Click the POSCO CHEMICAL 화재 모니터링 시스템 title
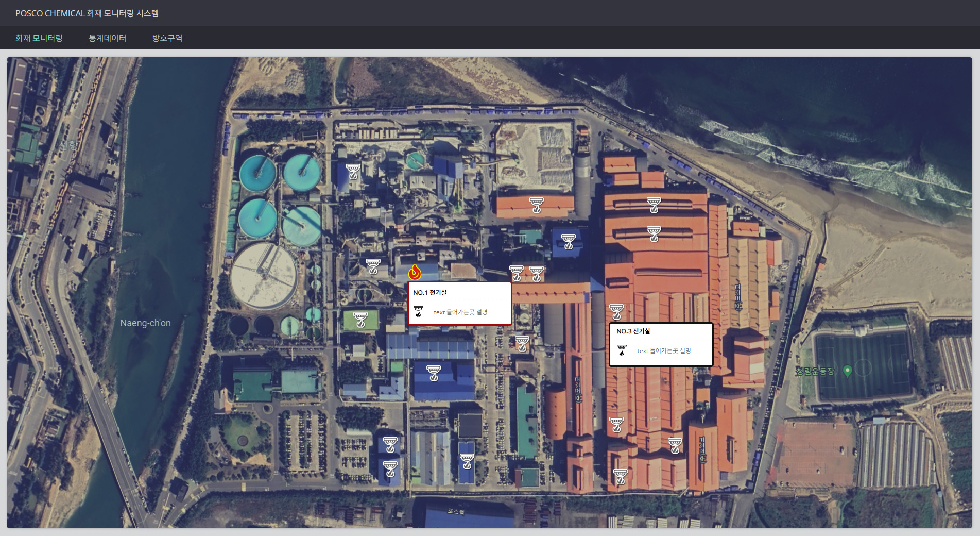The width and height of the screenshot is (980, 536). tap(87, 13)
